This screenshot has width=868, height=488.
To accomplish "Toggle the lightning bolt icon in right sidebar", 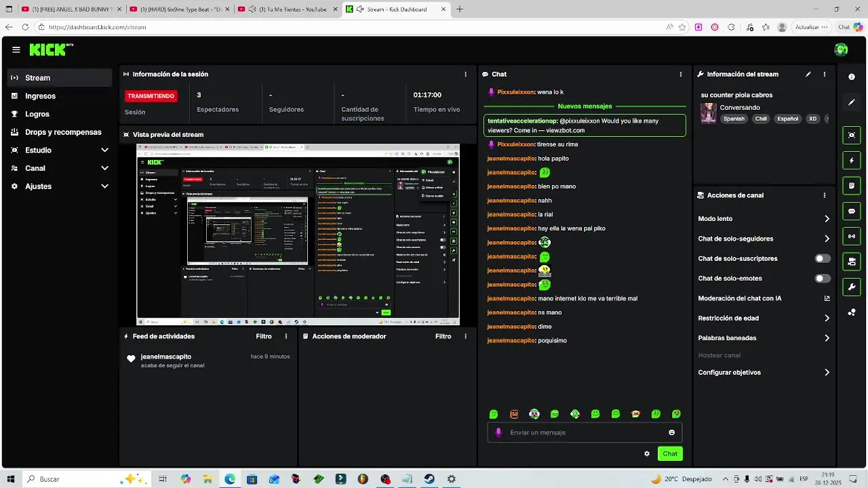I will [852, 161].
